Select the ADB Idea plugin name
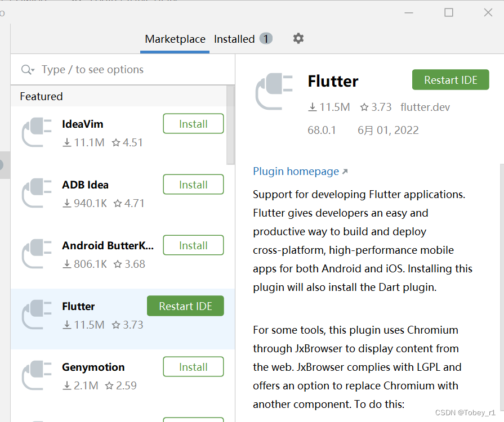The image size is (504, 422). (85, 185)
